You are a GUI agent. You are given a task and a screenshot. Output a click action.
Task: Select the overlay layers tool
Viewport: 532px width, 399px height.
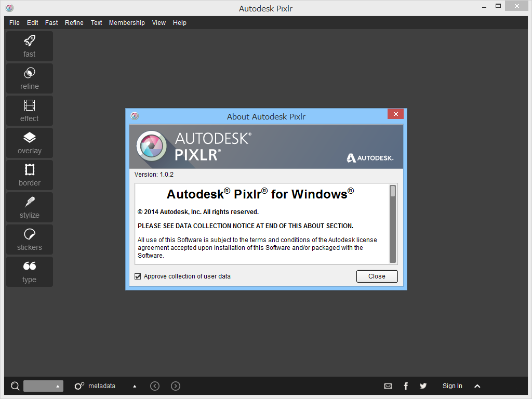pos(30,143)
